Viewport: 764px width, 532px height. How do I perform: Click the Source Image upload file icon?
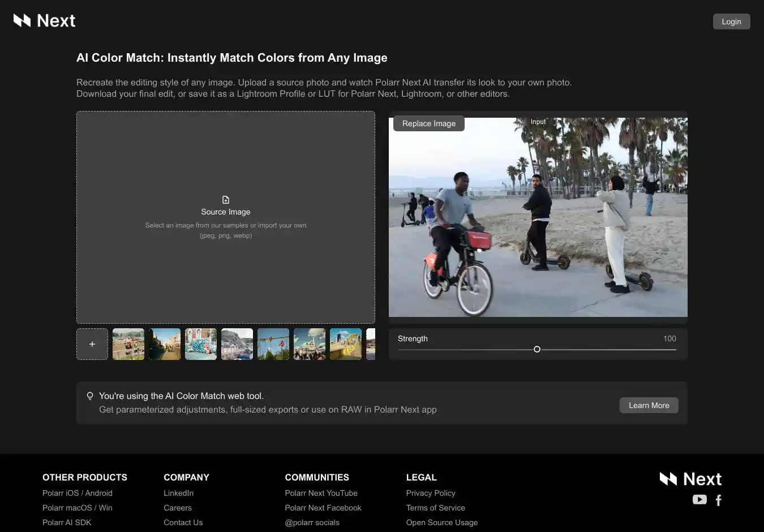point(226,200)
